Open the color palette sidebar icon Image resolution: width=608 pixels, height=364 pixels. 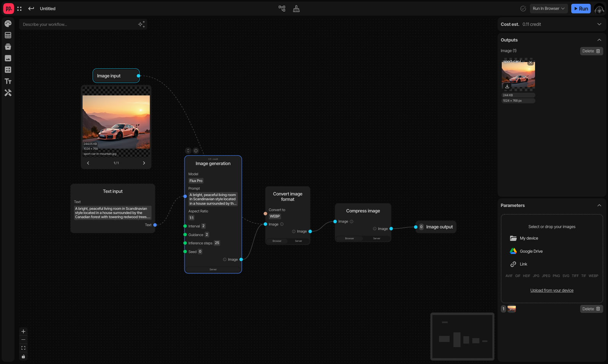point(8,24)
